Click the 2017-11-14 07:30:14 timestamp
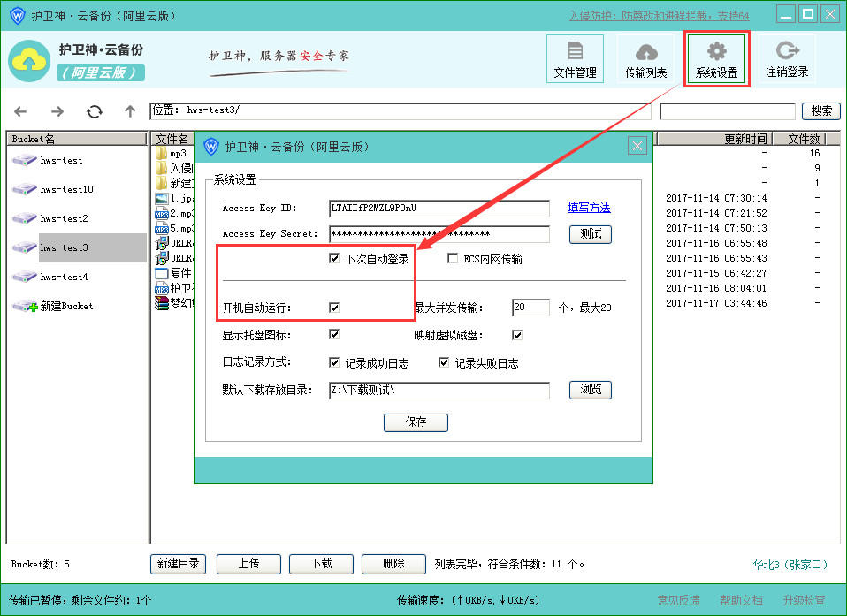Viewport: 847px width, 616px height. pos(716,198)
